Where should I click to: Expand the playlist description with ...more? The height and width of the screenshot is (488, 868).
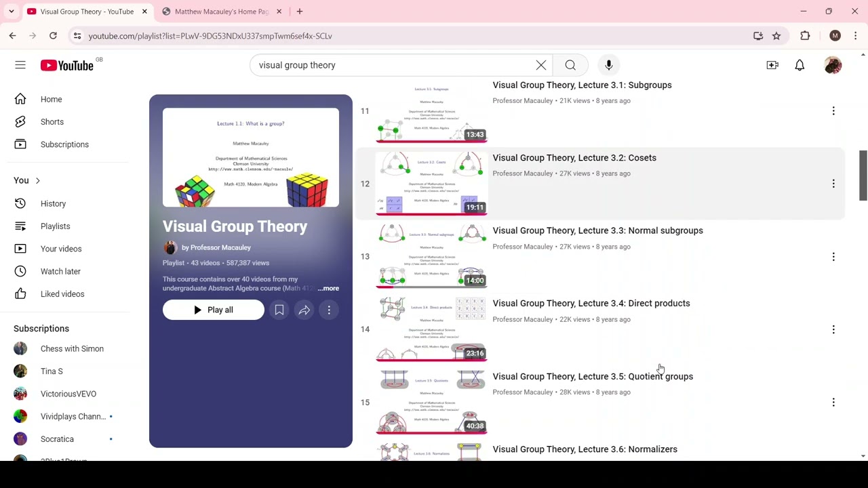click(328, 288)
